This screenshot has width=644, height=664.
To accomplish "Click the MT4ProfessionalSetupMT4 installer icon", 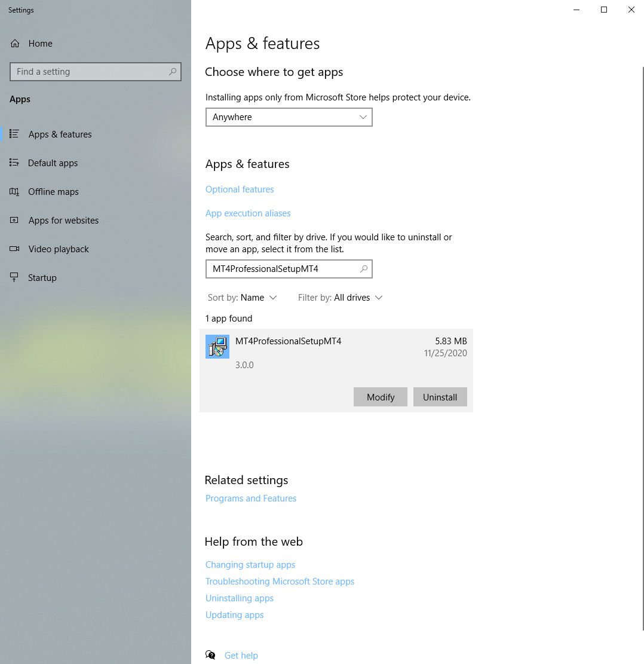I will pyautogui.click(x=217, y=347).
